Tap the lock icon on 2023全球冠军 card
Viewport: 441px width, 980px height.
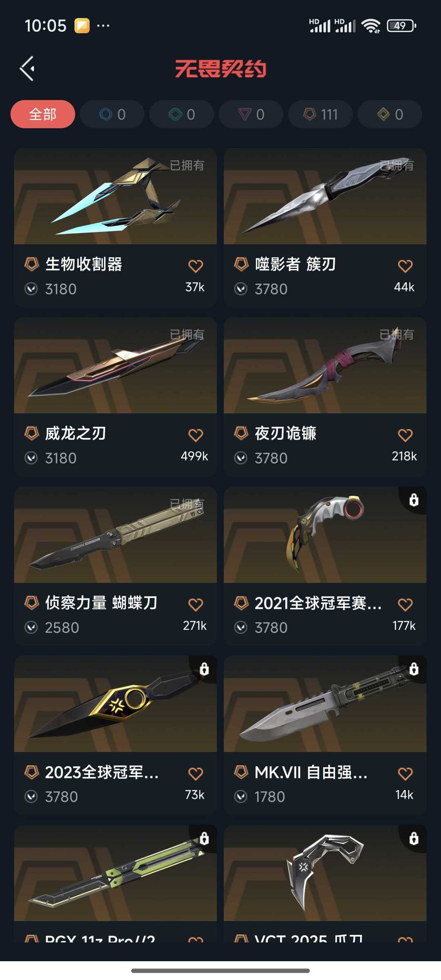pyautogui.click(x=204, y=669)
